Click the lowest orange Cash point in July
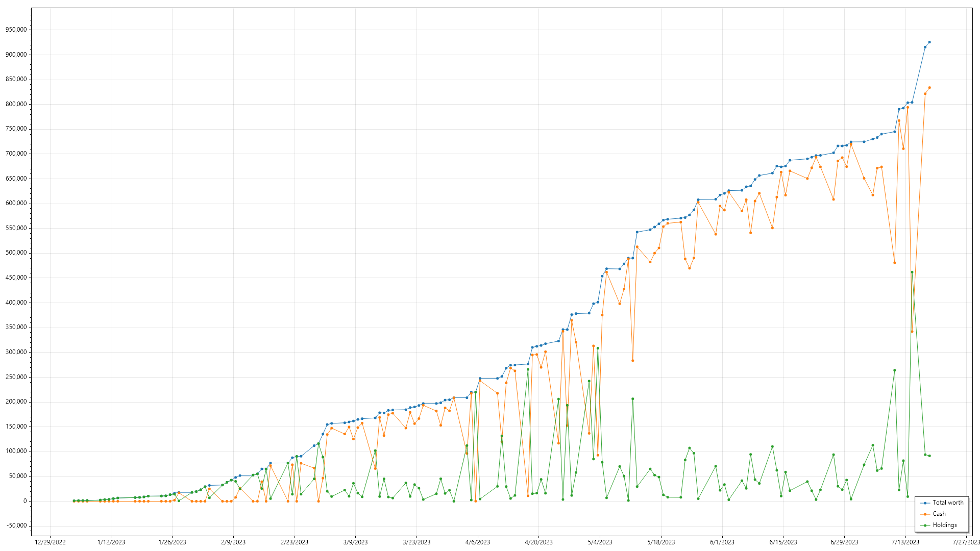 pos(912,332)
